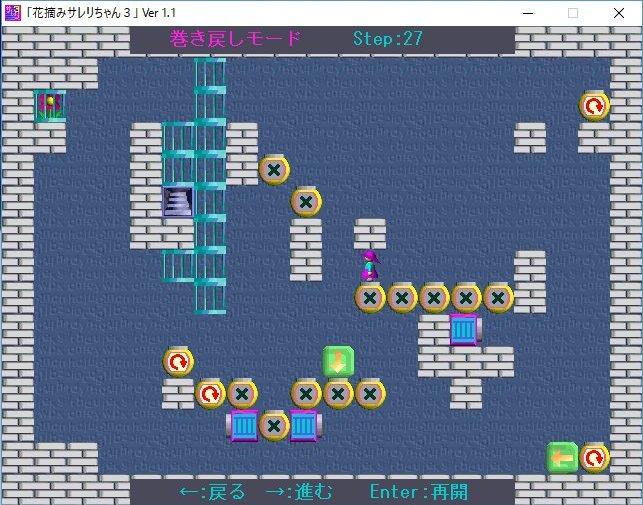This screenshot has width=643, height=505.
Task: Click the '←:戻る' rewind hint
Action: point(212,492)
